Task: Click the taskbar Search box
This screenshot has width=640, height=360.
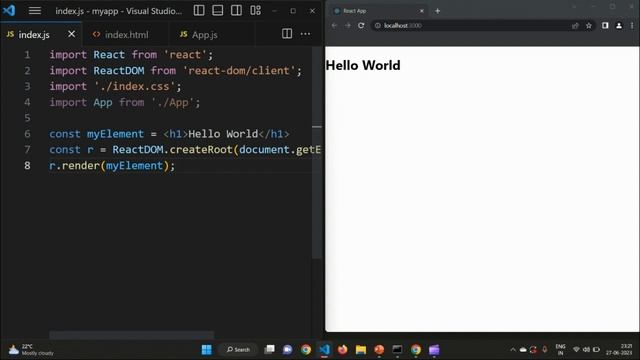Action: pyautogui.click(x=238, y=350)
